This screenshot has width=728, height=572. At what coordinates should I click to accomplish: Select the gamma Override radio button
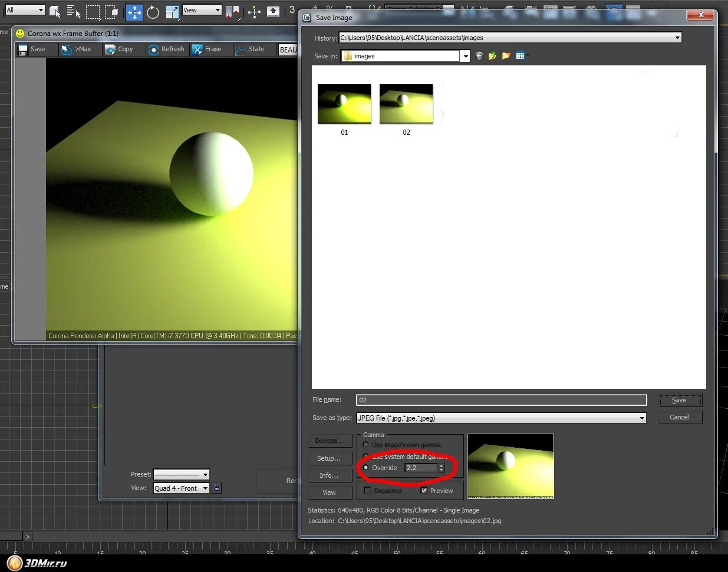tap(366, 468)
